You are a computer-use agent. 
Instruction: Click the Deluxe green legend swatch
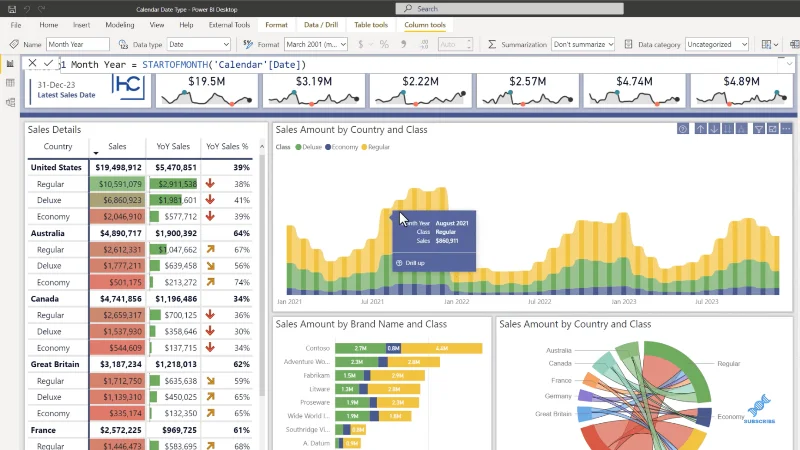tap(298, 147)
